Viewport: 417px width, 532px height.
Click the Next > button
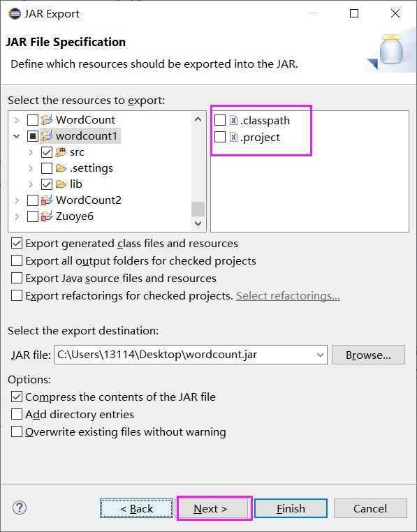214,508
